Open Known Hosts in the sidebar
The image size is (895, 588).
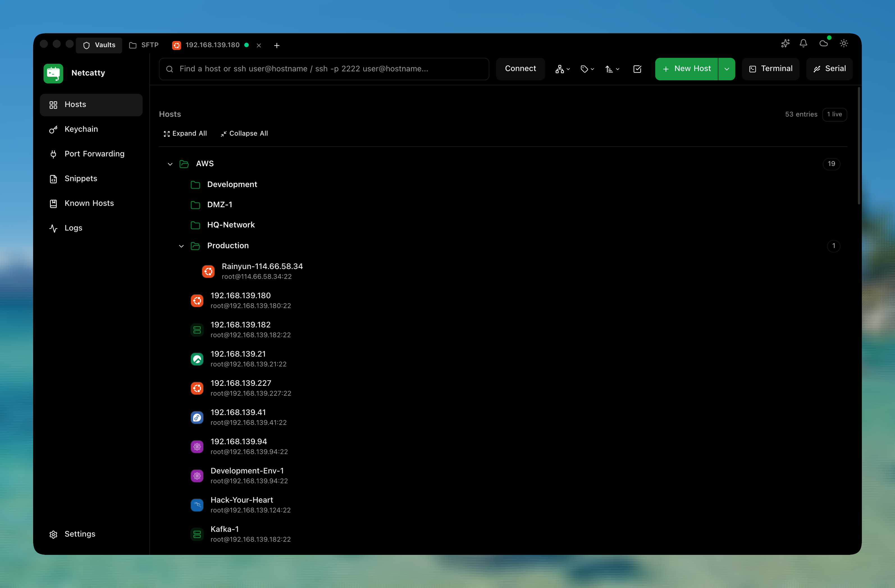[91, 204]
